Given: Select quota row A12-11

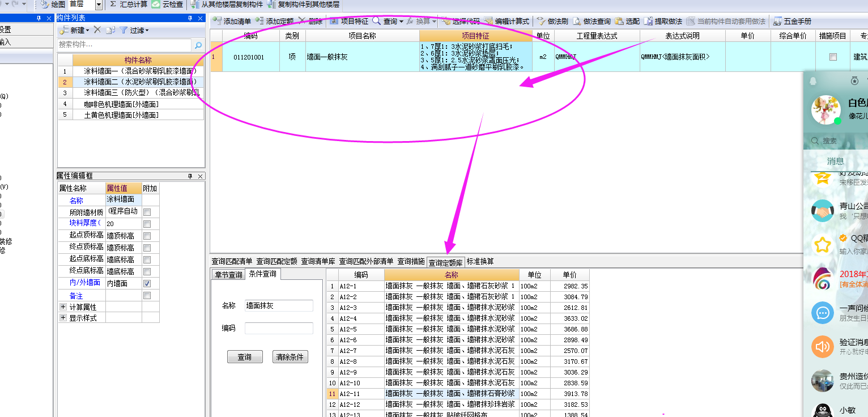Looking at the screenshot, I should click(x=458, y=394).
